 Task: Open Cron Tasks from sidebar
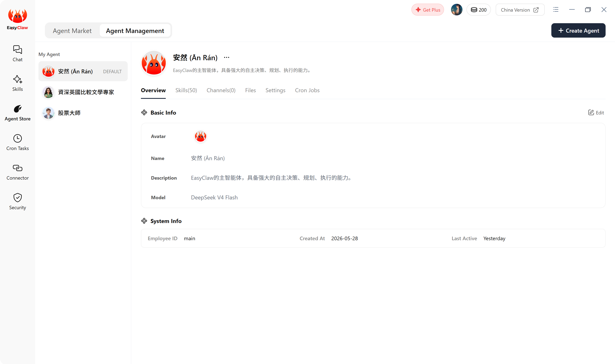pyautogui.click(x=17, y=142)
